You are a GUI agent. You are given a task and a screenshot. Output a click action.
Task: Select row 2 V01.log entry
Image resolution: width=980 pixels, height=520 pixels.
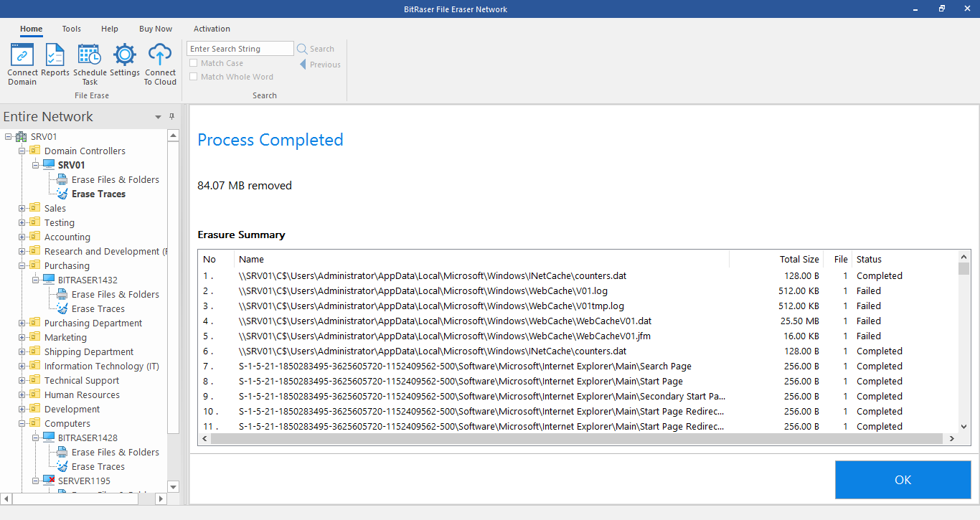point(578,290)
